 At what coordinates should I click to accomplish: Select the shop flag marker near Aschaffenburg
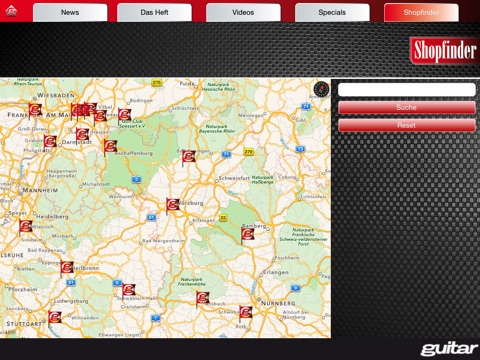tap(110, 147)
